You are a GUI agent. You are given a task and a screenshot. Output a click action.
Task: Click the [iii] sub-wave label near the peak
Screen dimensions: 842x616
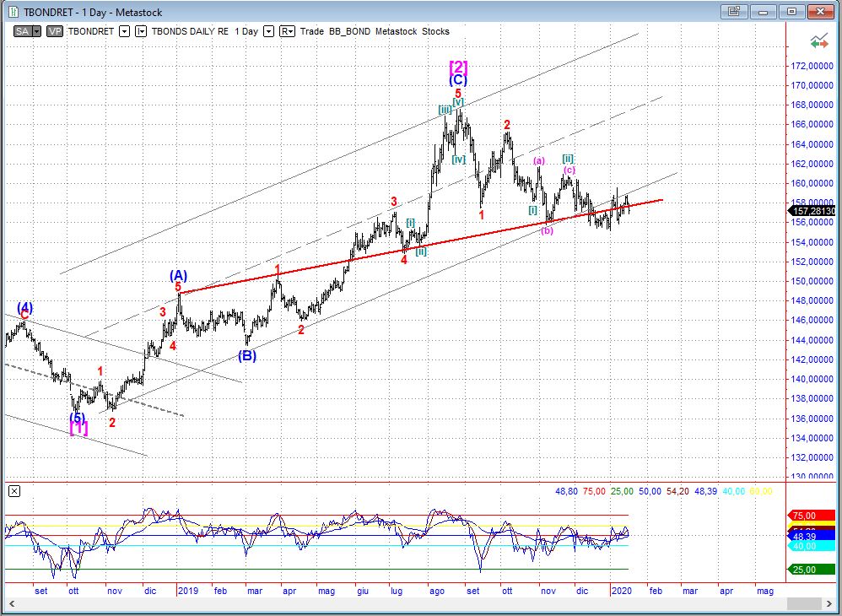[445, 110]
